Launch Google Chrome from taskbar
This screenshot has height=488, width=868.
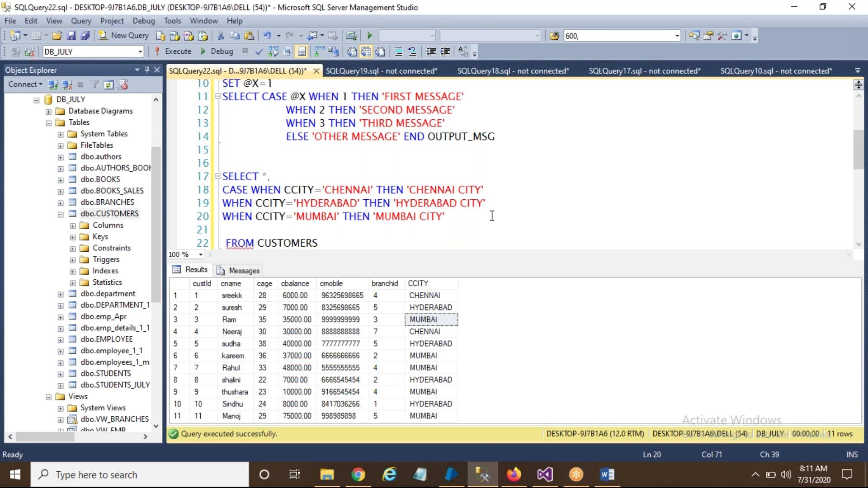(358, 474)
